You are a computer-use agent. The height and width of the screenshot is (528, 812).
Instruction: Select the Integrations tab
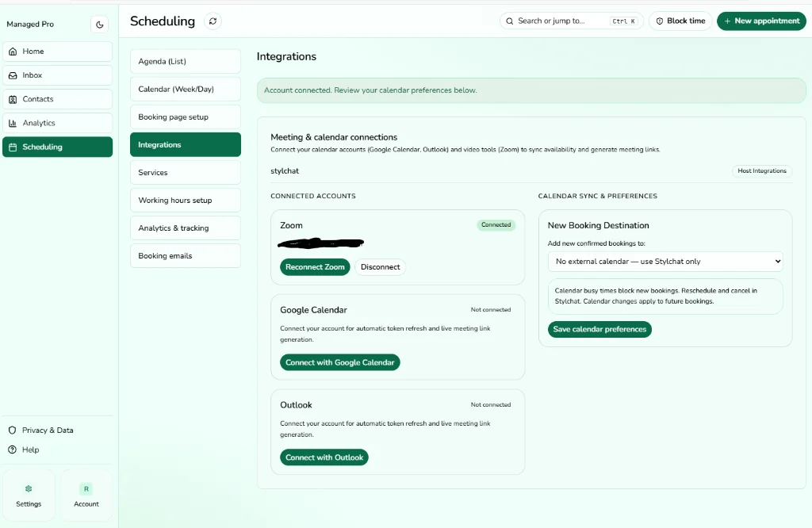click(186, 145)
